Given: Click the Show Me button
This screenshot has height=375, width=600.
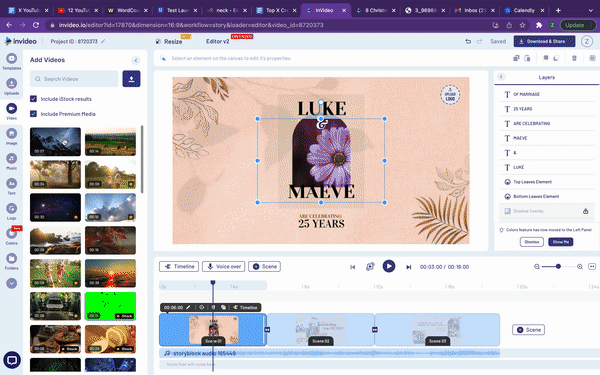Looking at the screenshot, I should click(561, 242).
